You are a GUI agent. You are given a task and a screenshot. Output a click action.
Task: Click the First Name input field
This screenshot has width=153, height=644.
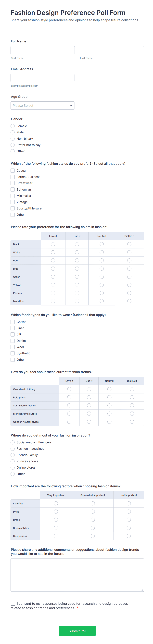coord(42,50)
